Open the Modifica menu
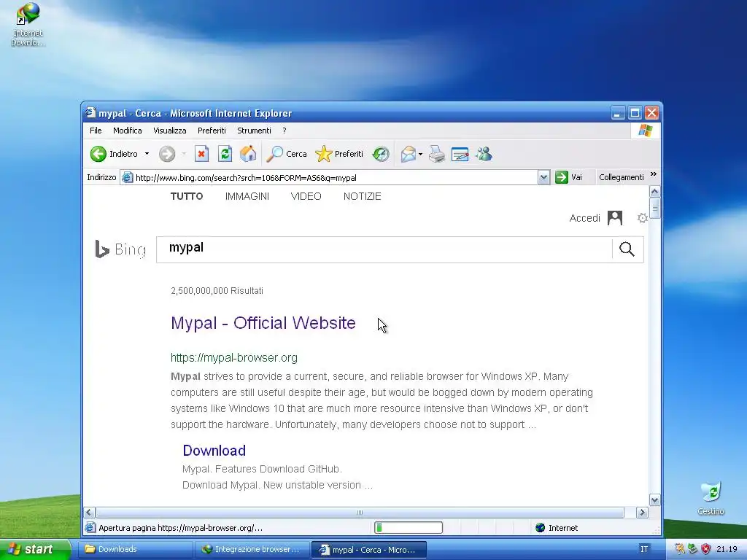The image size is (747, 560). tap(127, 131)
